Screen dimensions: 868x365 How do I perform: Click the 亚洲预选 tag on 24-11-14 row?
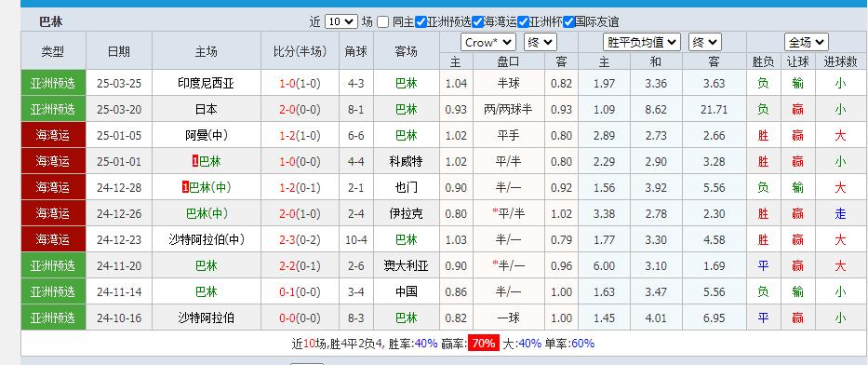[x=53, y=291]
